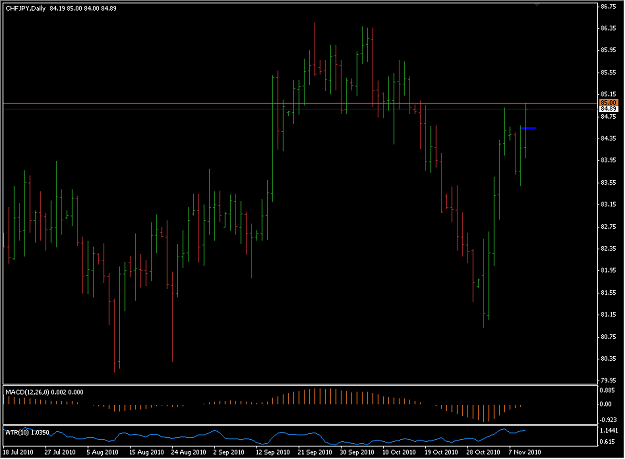Click the 84.89 current price label
Screen dimensions: 625x459
608,108
